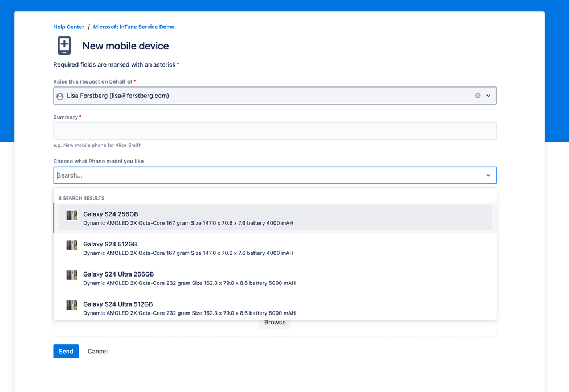Image resolution: width=569 pixels, height=392 pixels.
Task: Click the 'Raise this request on behalf of' label
Action: 93,81
